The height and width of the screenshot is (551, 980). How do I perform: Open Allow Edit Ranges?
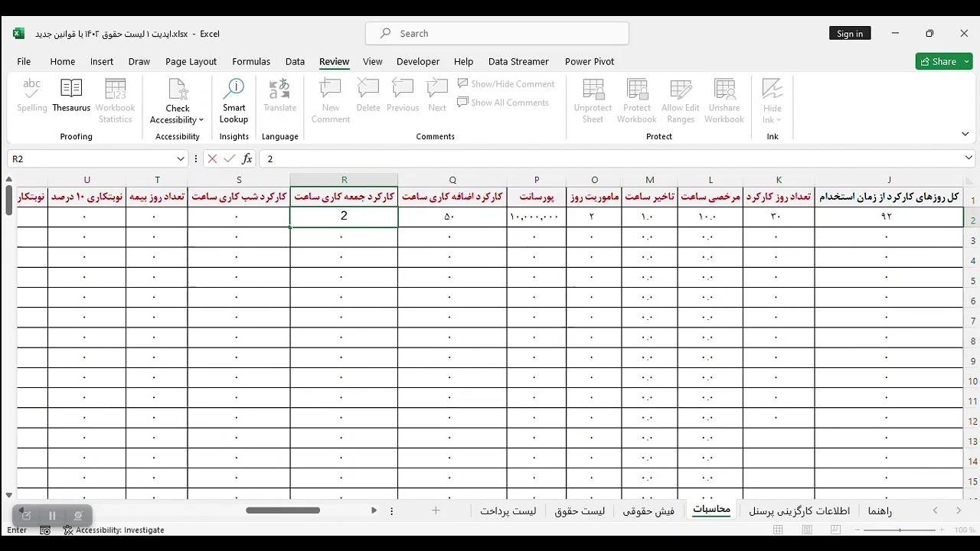[x=681, y=100]
